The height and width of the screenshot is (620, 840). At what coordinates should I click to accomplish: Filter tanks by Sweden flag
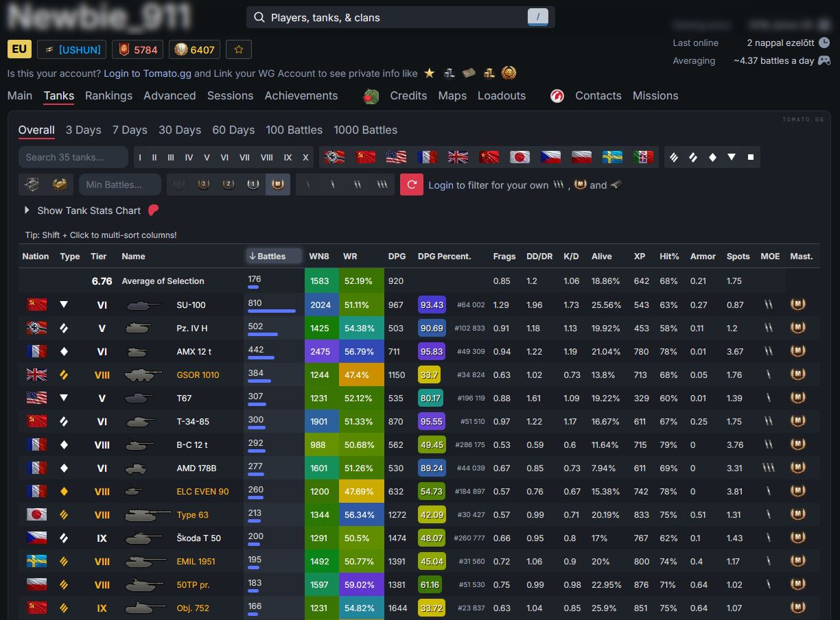613,157
